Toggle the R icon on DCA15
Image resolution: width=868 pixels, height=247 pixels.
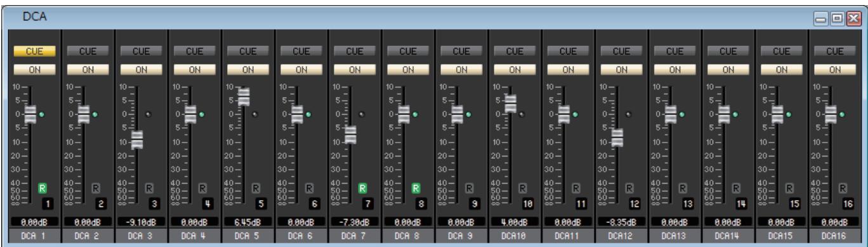pos(789,187)
